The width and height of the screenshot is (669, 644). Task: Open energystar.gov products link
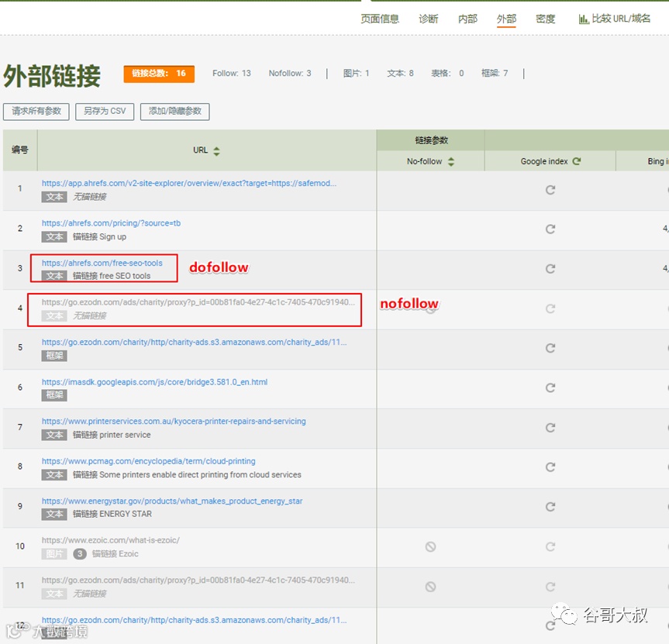coord(172,501)
